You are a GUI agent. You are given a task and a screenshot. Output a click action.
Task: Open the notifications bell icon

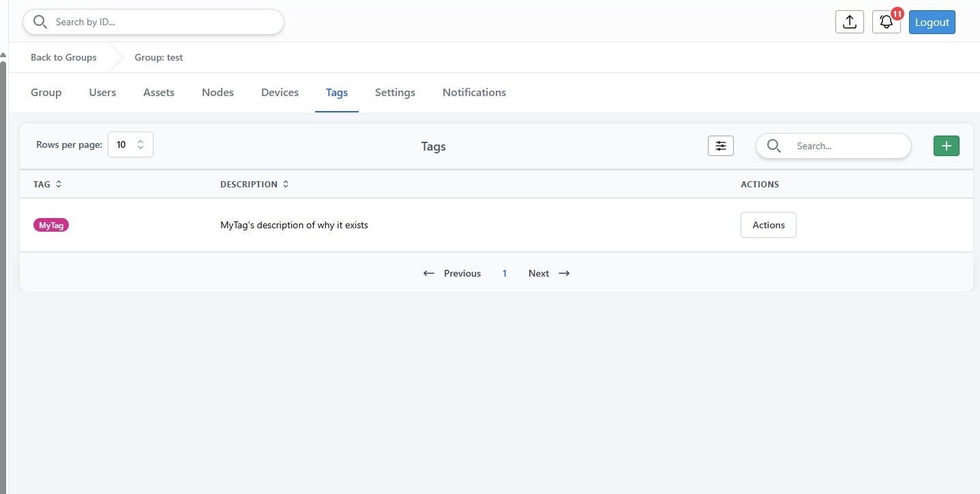tap(887, 22)
